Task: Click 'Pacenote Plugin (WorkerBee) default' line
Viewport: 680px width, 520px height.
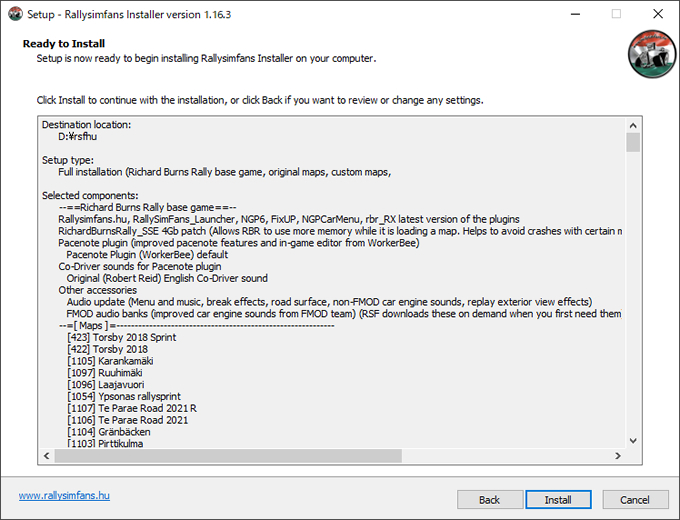Action: pos(147,255)
